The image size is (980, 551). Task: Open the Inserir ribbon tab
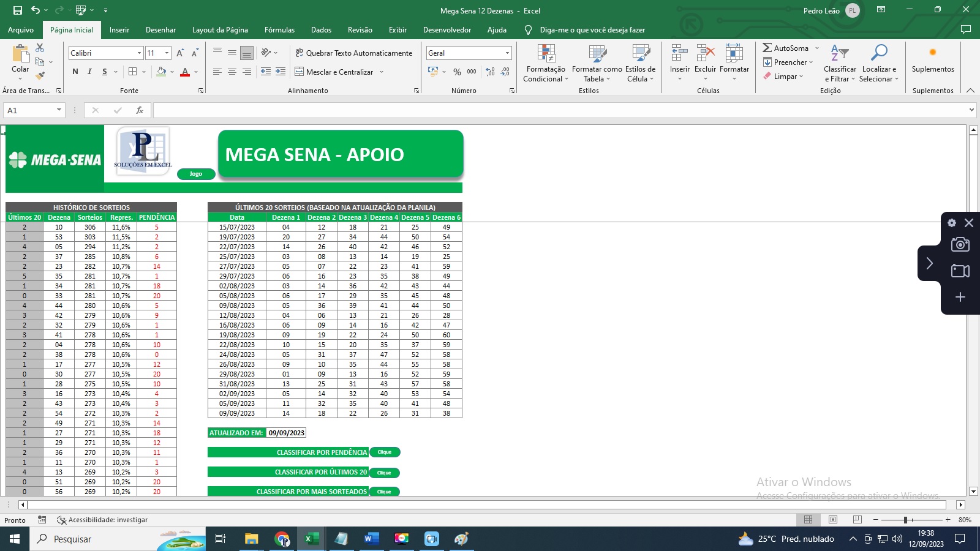[x=119, y=30]
